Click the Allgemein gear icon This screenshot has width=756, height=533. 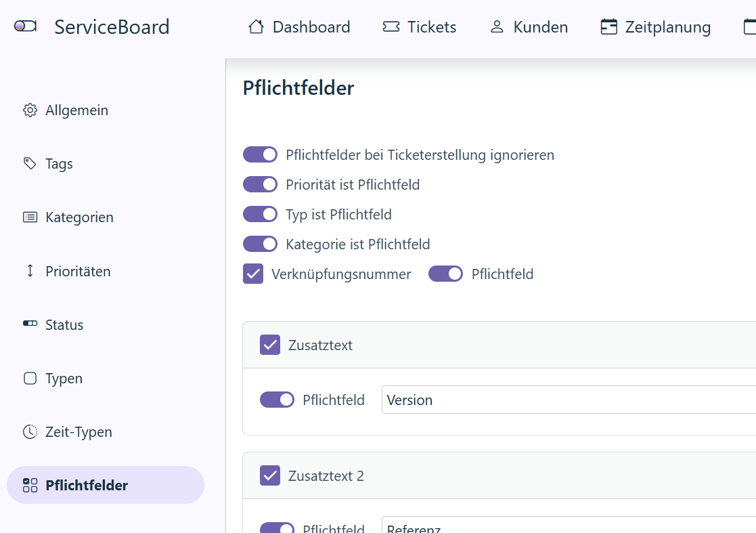[30, 110]
